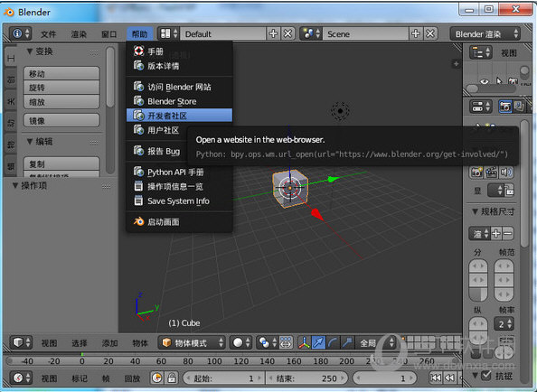Open the 物体模式 object mode dropdown
537x392 pixels.
tap(192, 342)
